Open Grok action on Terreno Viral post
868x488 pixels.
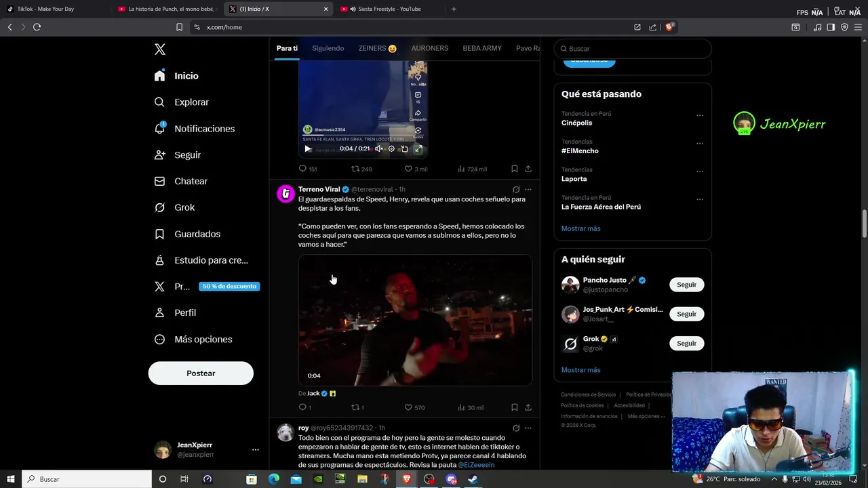(516, 190)
